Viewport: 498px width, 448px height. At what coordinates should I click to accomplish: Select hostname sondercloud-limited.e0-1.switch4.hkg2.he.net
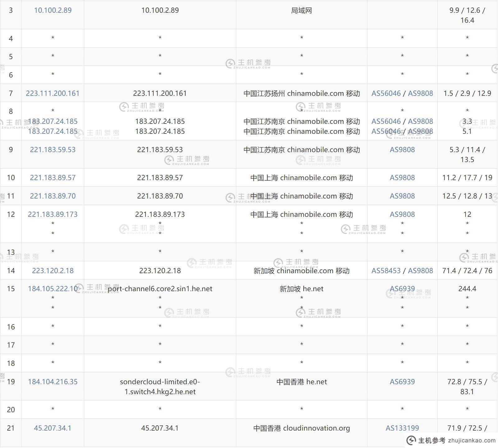(160, 387)
